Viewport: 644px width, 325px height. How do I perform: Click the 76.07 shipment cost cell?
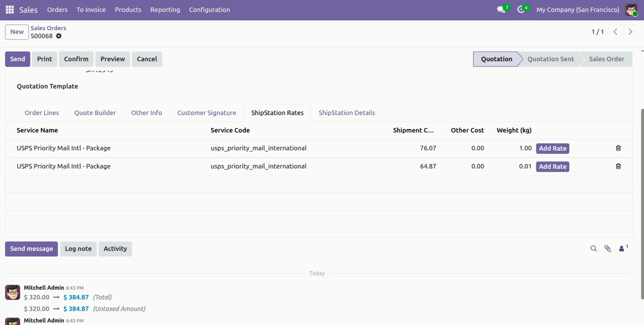pyautogui.click(x=428, y=148)
